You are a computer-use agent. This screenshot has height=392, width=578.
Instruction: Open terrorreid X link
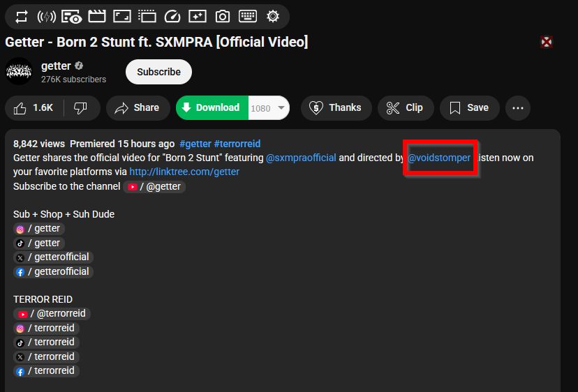[x=46, y=357]
